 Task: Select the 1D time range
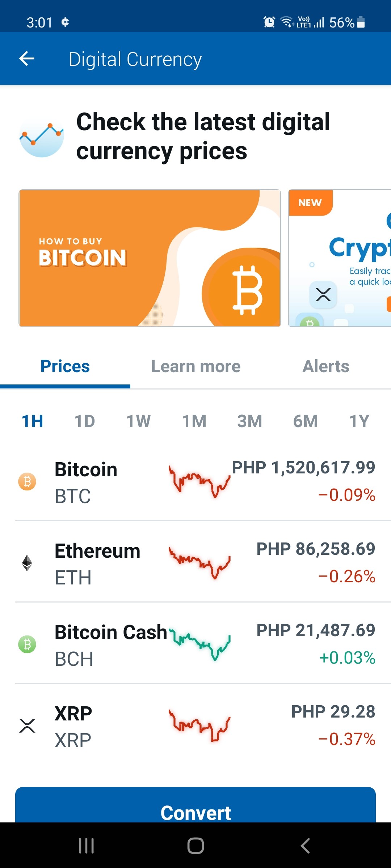[x=85, y=421]
